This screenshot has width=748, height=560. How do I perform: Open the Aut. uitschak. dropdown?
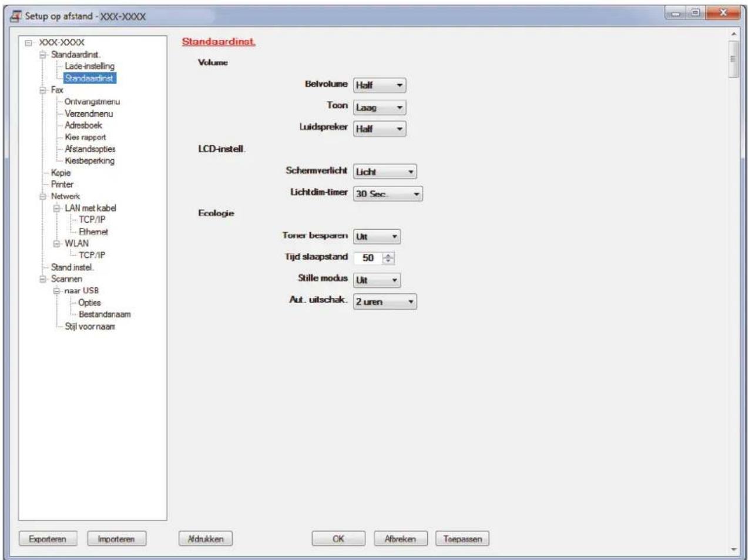coord(385,302)
